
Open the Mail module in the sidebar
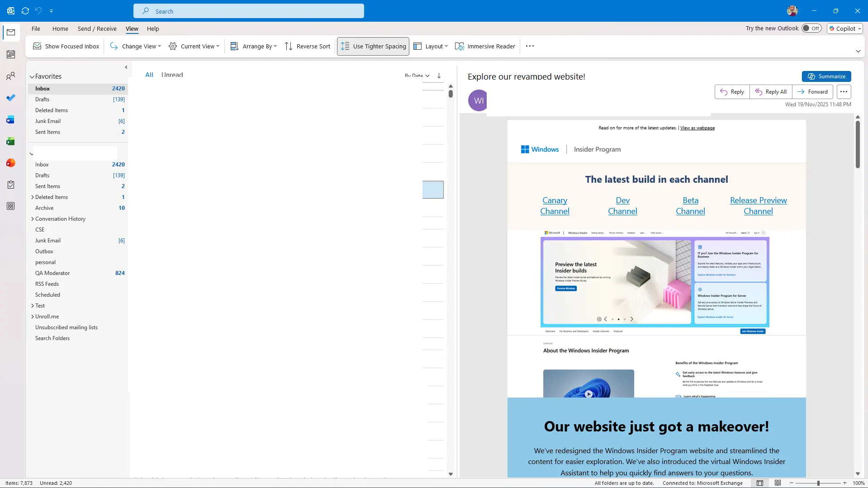pyautogui.click(x=11, y=33)
